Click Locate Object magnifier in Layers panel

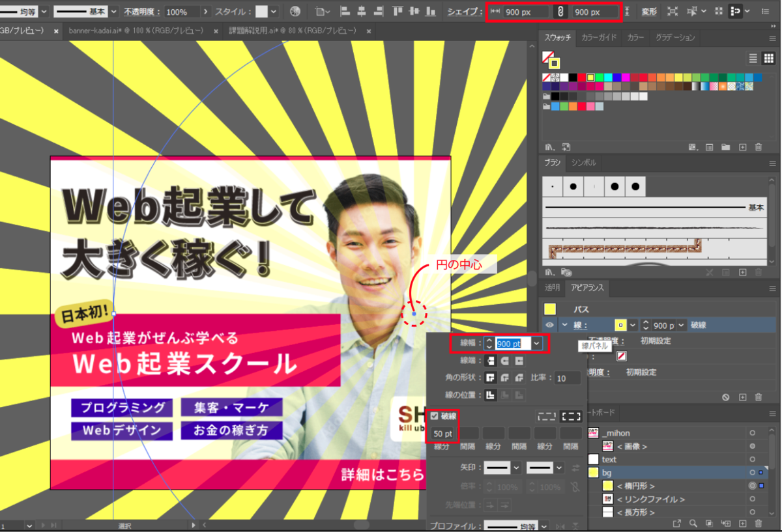[692, 523]
